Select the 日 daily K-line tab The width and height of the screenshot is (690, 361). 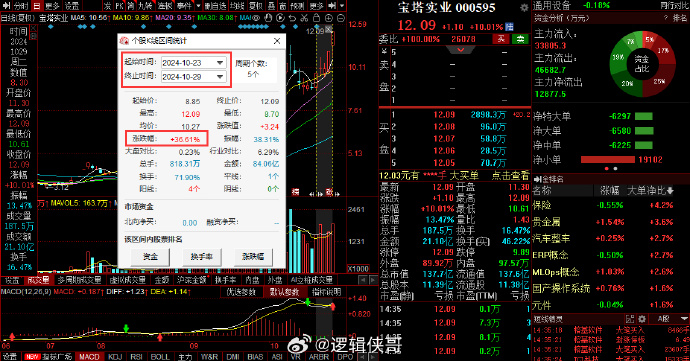37,6
